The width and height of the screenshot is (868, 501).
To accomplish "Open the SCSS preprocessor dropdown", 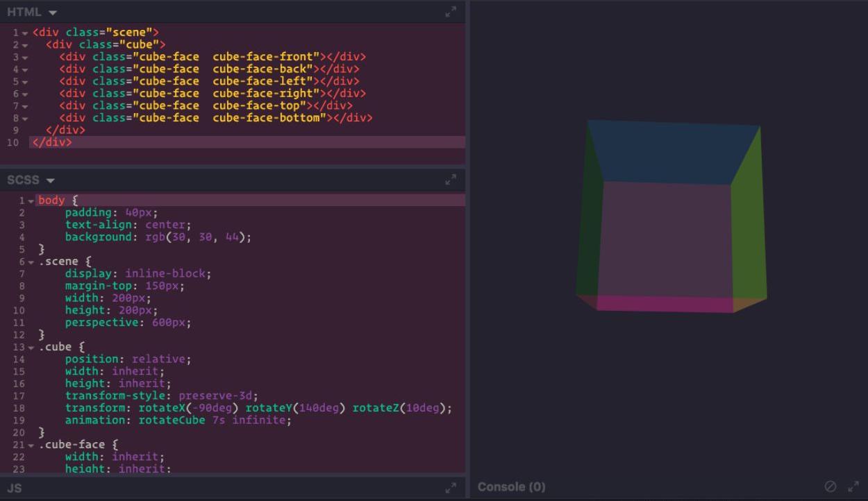I will click(50, 180).
